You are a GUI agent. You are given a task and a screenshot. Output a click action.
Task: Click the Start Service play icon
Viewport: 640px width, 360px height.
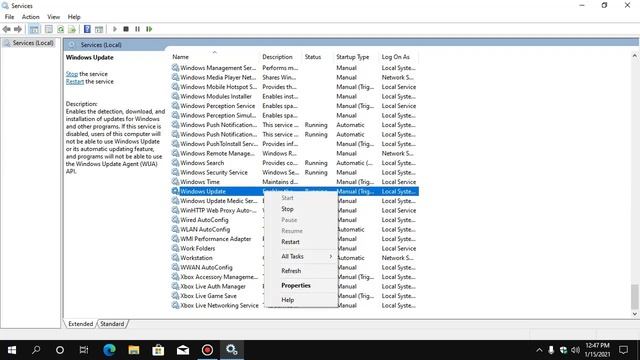point(115,29)
